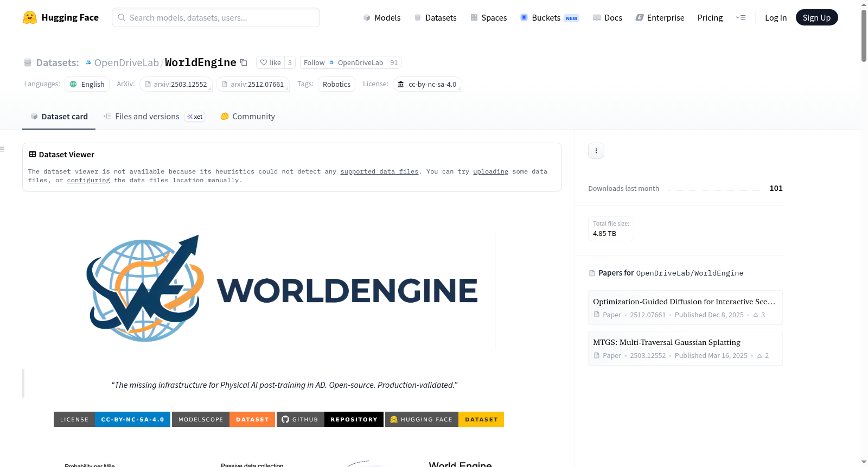Focus the search models and datasets field
Image resolution: width=868 pixels, height=467 pixels.
tap(216, 17)
